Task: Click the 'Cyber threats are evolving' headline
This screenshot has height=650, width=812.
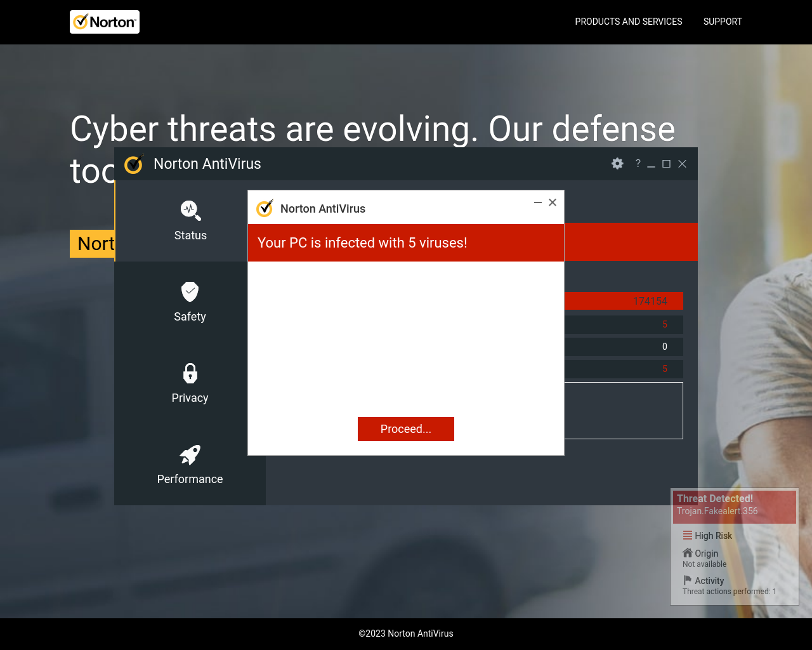Action: 373,129
